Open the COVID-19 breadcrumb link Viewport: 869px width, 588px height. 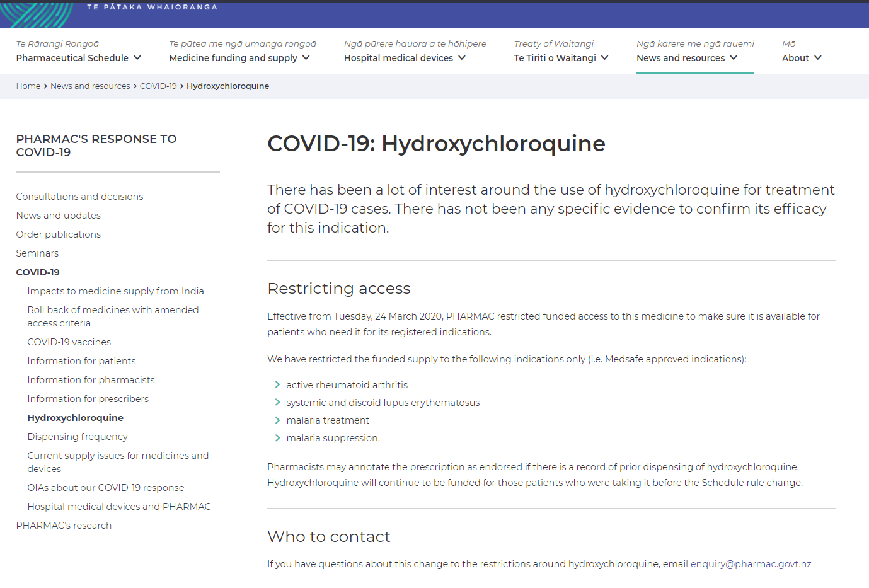click(x=158, y=86)
